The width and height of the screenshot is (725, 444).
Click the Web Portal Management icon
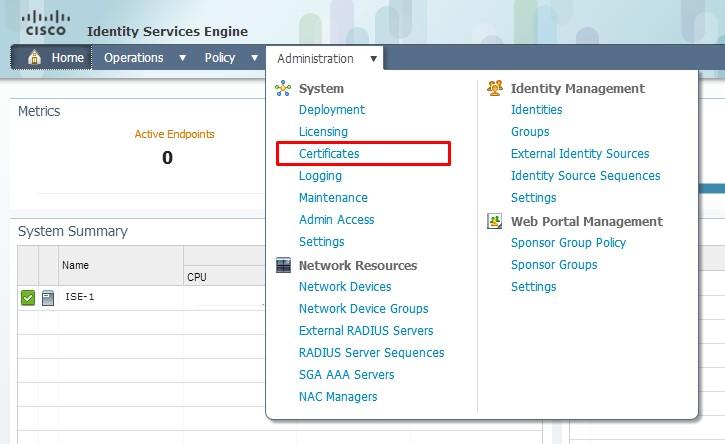coord(495,221)
